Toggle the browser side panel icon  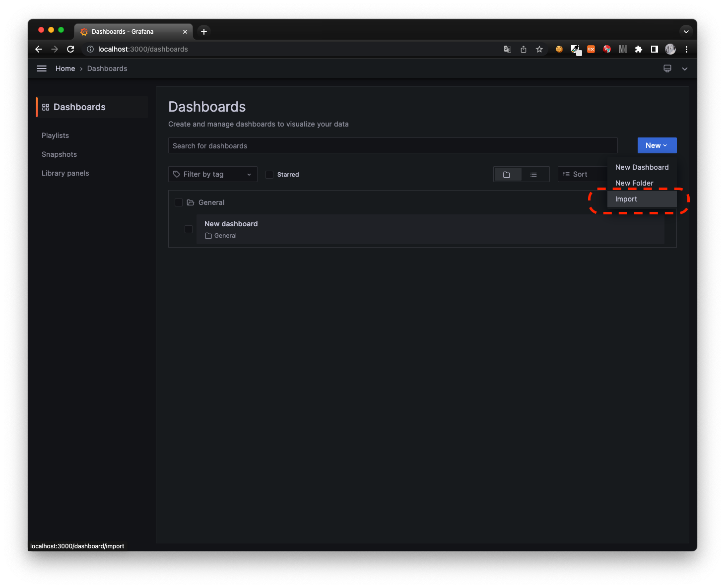(x=655, y=49)
